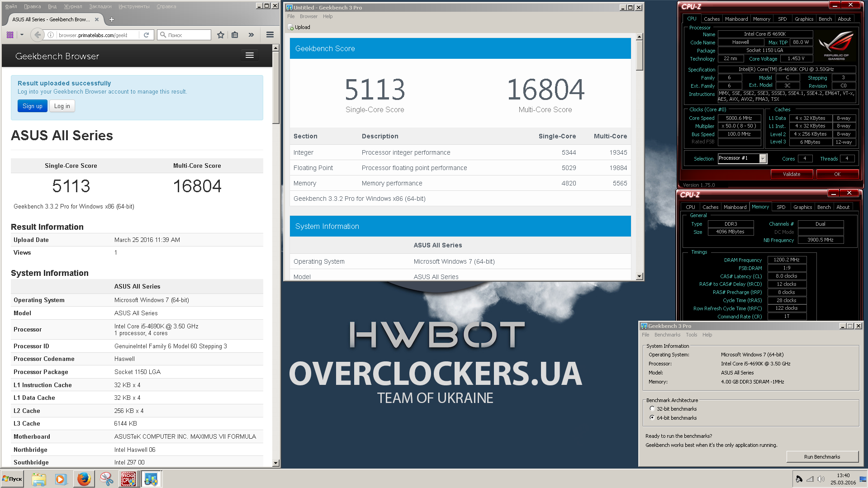Switch to ROG CPU-Z on the taskbar

click(x=128, y=479)
